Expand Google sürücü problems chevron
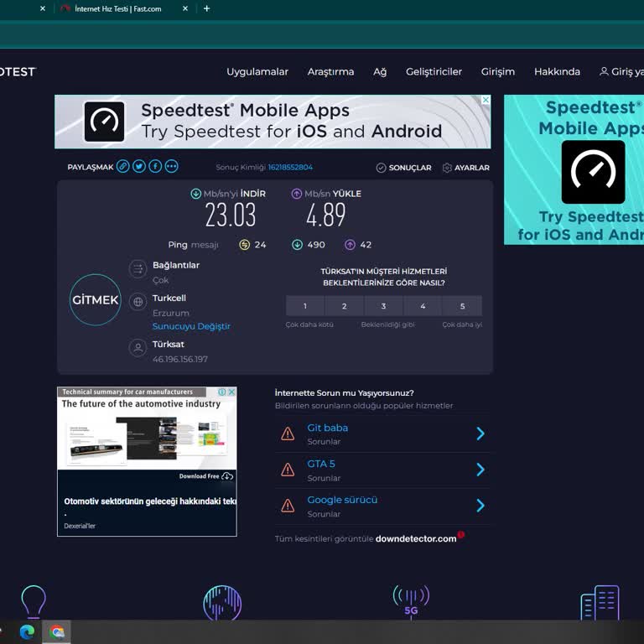 coord(480,506)
